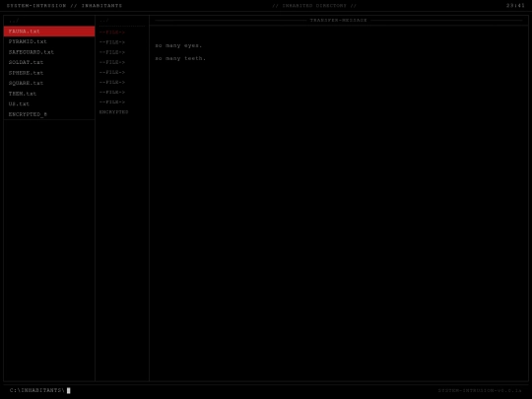Click the --FILE-> marker beside US.txt

tap(112, 102)
